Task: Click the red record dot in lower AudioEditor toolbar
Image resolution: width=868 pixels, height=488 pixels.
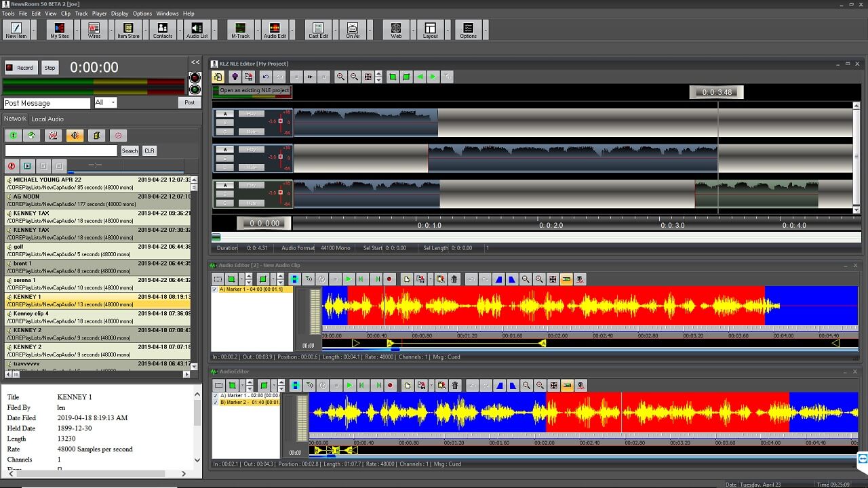Action: pos(389,386)
